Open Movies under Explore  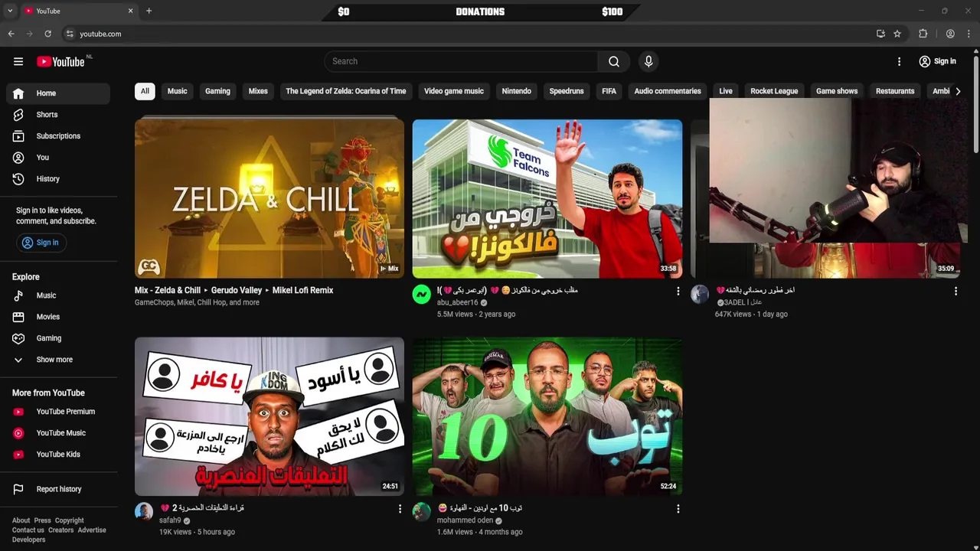[58, 317]
